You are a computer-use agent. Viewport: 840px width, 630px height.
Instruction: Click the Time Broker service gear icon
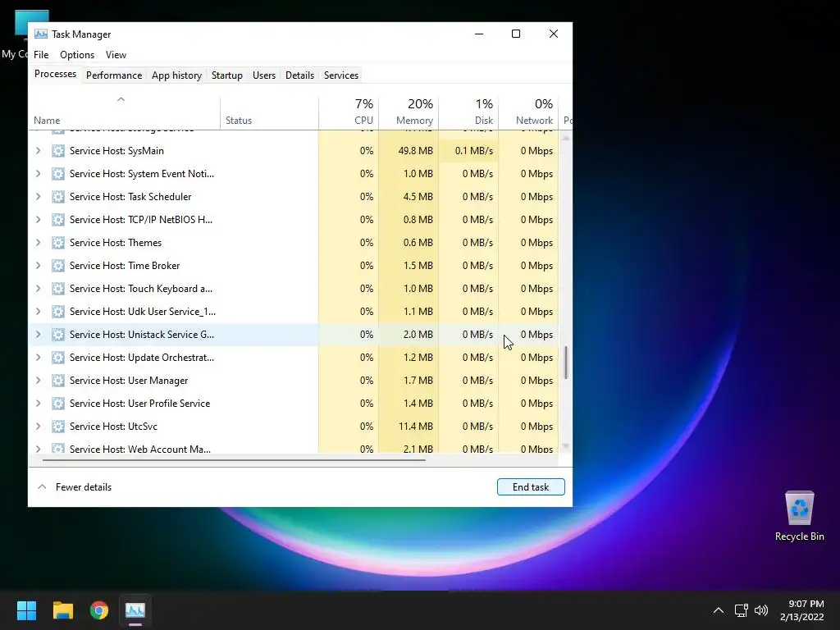click(58, 266)
